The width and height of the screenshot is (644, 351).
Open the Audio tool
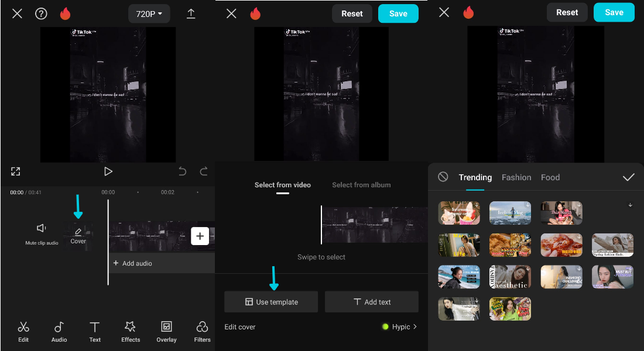point(59,332)
